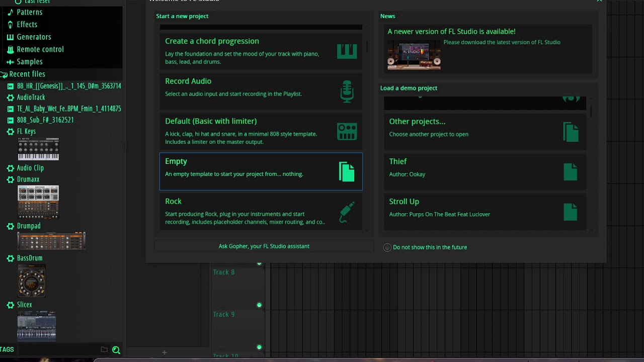
Task: Click the gear icon beside Drumaxx
Action: pos(10,179)
